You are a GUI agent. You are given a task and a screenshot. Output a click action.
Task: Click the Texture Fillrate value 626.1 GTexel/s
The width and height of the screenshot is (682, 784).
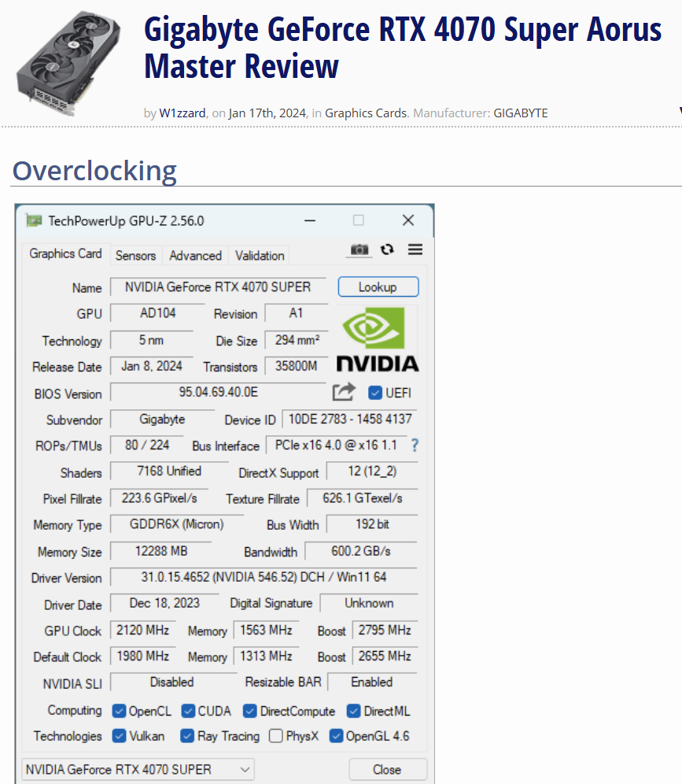(362, 498)
